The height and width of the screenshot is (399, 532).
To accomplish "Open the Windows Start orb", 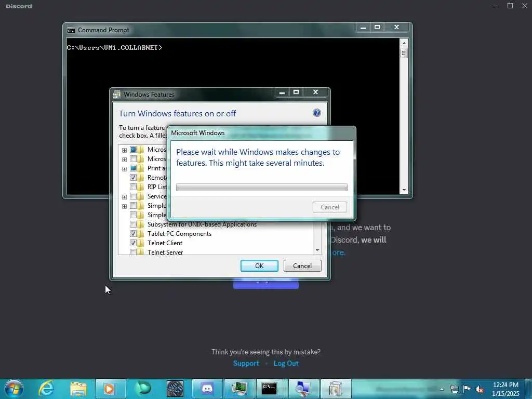I will (14, 389).
